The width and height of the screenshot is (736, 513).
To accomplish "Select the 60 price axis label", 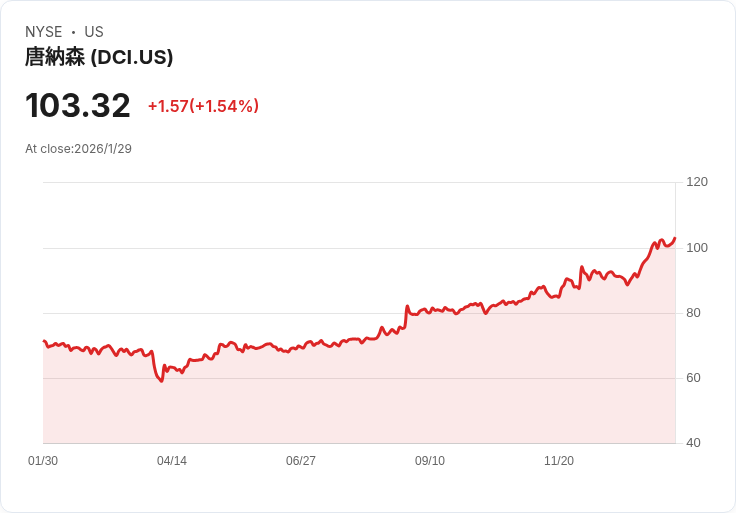I will click(x=693, y=378).
